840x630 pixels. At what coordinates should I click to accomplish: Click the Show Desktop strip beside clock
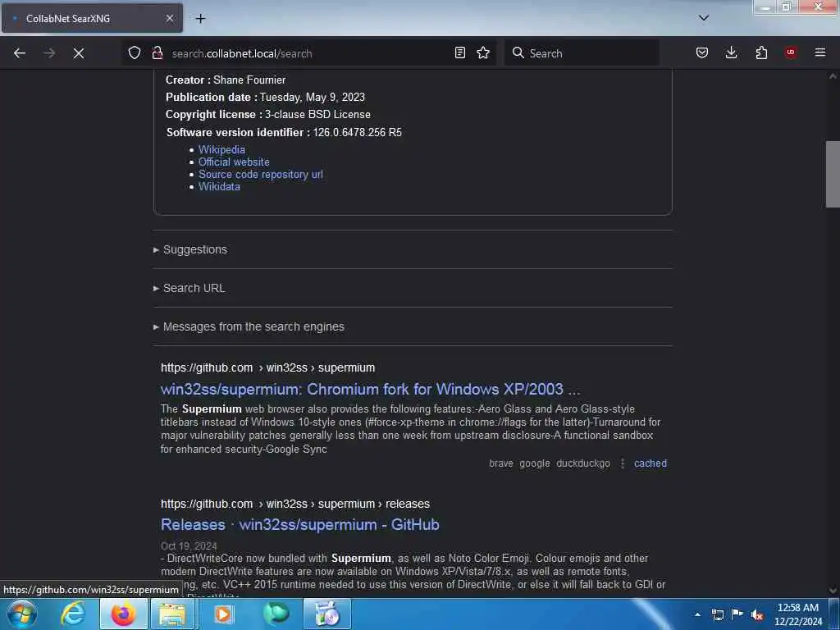[x=834, y=614]
